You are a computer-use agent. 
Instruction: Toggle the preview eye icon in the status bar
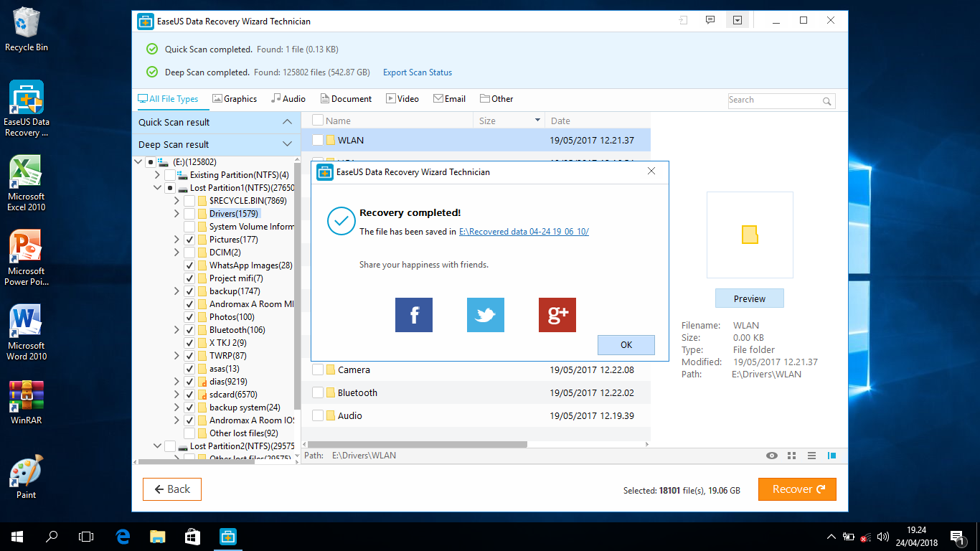pyautogui.click(x=771, y=455)
